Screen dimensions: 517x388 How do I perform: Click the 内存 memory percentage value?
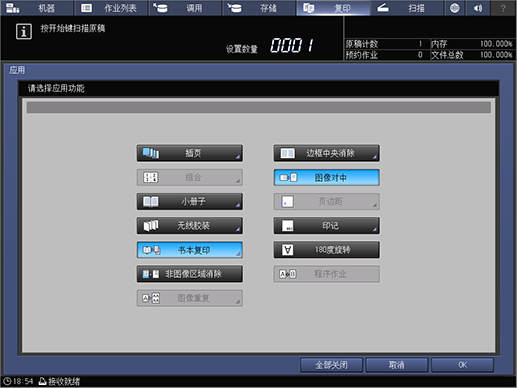coord(496,44)
